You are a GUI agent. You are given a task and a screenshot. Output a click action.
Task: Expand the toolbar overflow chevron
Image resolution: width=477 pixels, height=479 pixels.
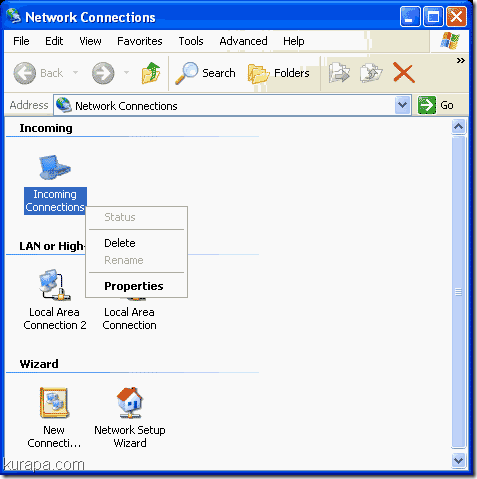click(x=461, y=61)
